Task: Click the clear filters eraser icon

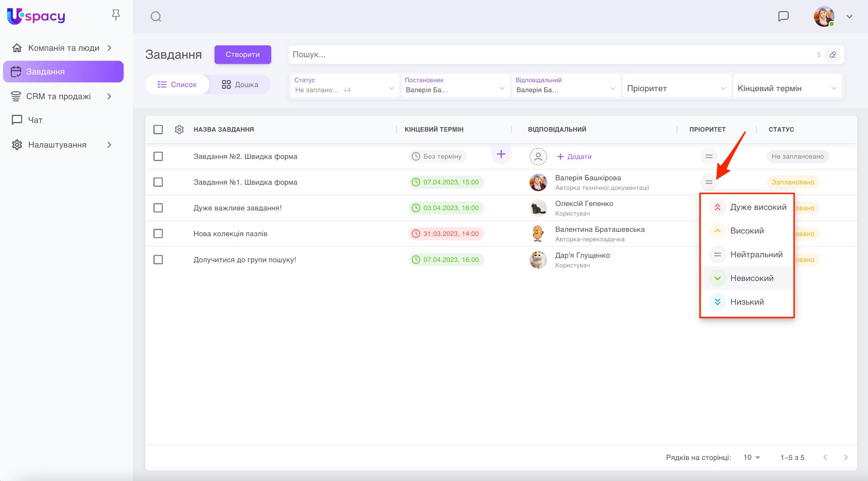Action: point(832,55)
